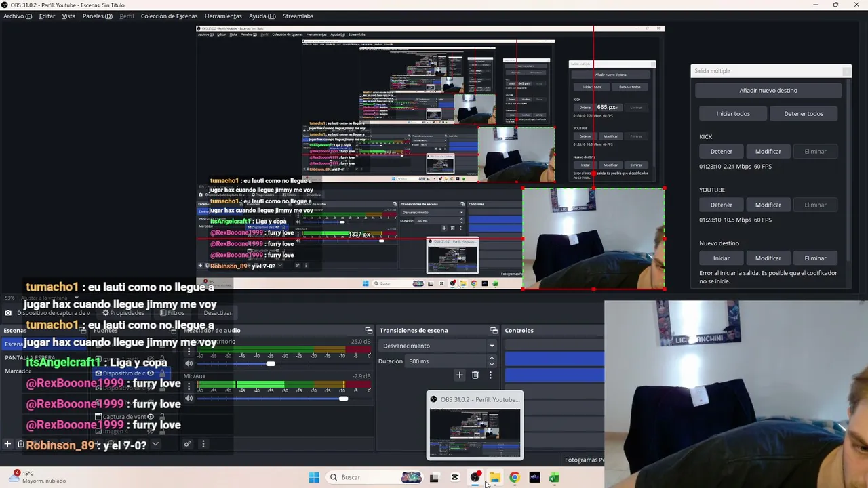Image resolution: width=868 pixels, height=488 pixels.
Task: Open Mic/Aux three-dot options
Action: pos(189,386)
